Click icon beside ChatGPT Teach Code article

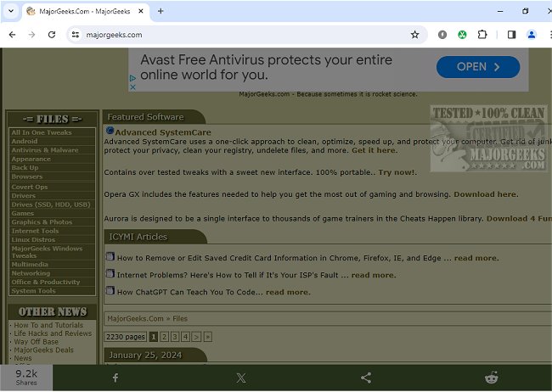click(110, 290)
